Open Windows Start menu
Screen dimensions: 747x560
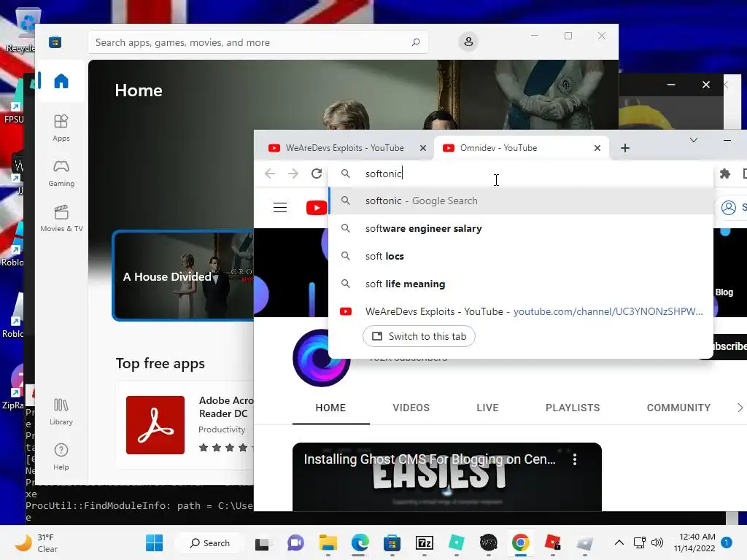tap(154, 542)
